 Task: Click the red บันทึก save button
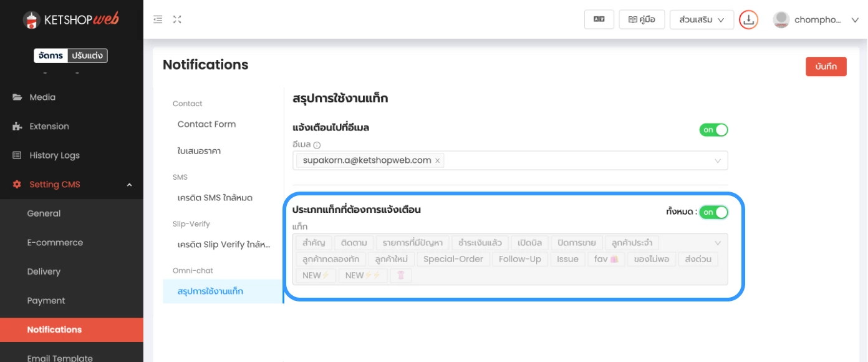pyautogui.click(x=826, y=66)
